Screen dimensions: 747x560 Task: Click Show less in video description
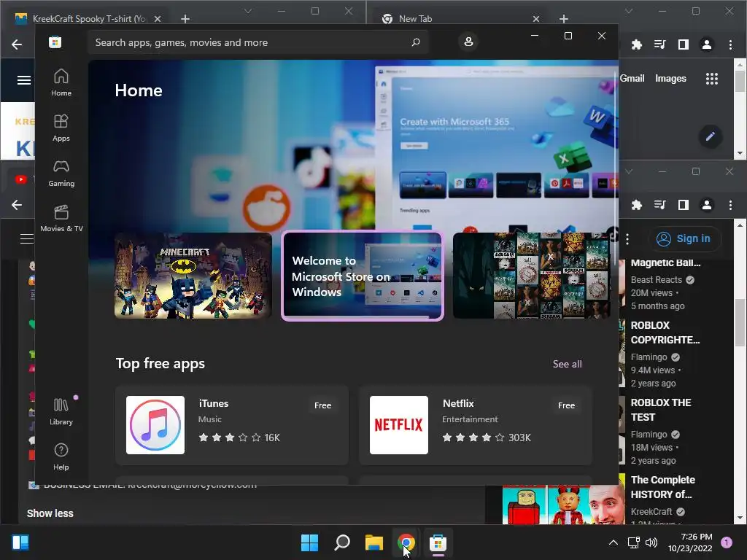coord(50,513)
